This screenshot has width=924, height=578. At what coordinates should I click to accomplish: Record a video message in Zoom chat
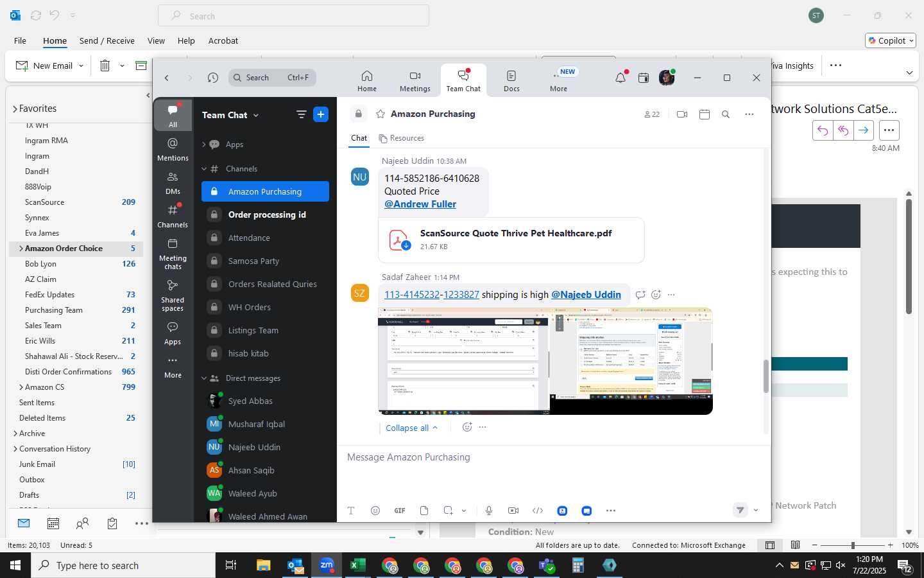point(513,511)
